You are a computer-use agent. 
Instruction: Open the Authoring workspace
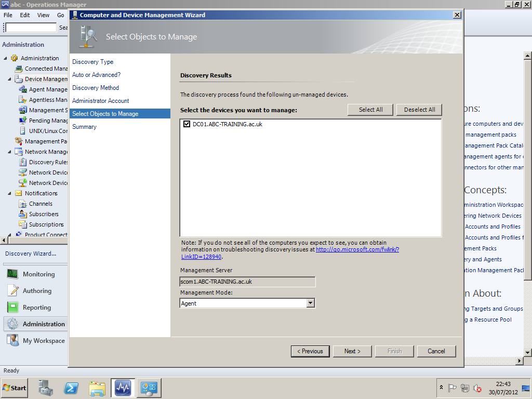tap(36, 291)
